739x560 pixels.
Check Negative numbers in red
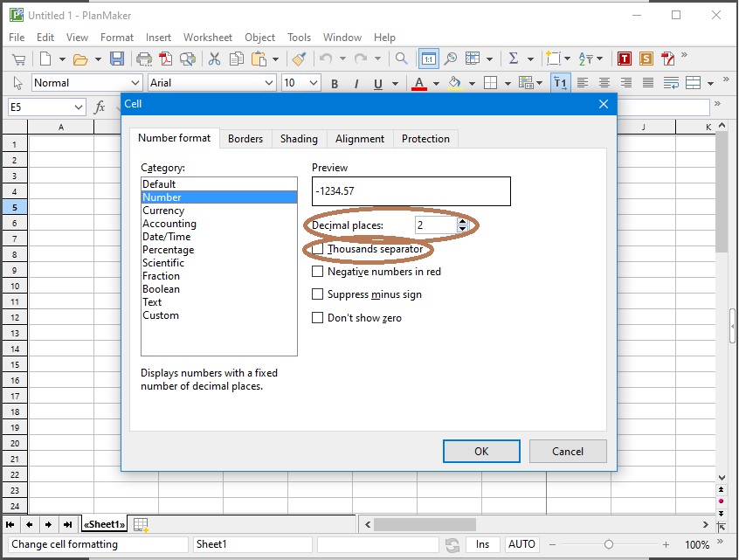pyautogui.click(x=318, y=272)
